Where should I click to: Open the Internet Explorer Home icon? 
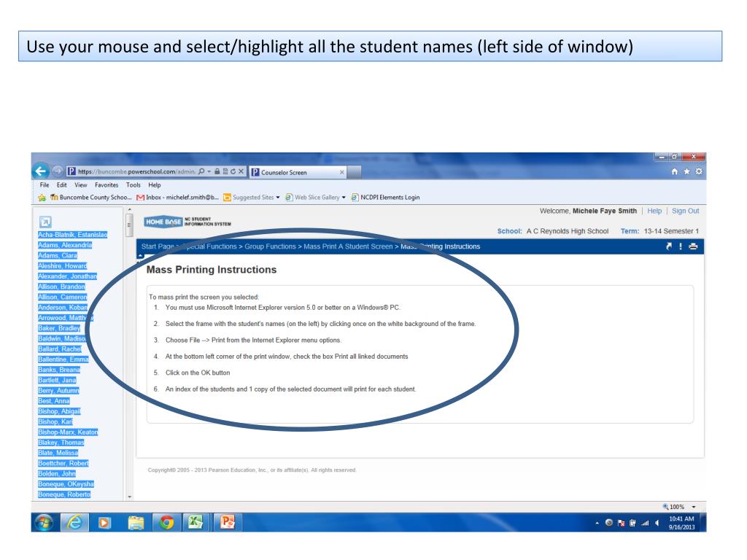(x=675, y=171)
